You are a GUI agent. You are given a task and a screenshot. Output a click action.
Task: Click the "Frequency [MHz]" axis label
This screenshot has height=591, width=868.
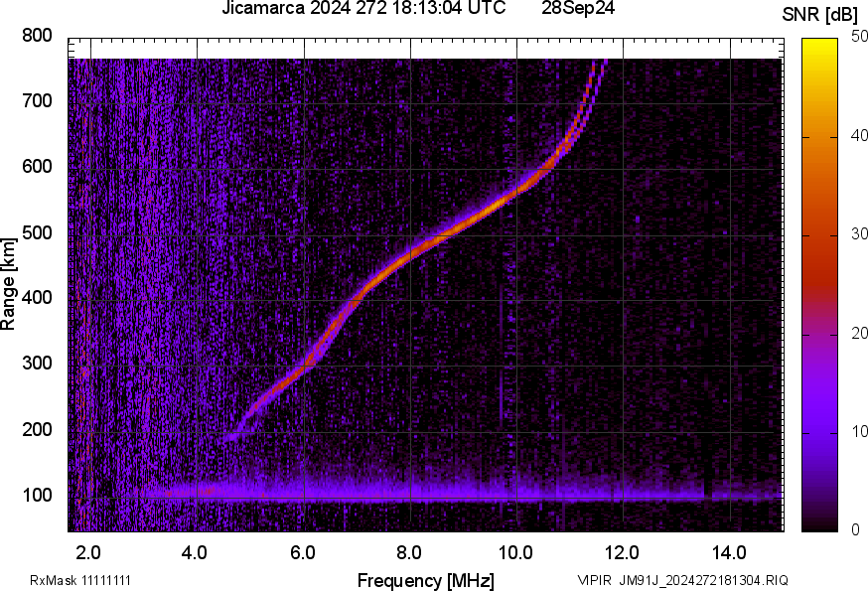(426, 581)
